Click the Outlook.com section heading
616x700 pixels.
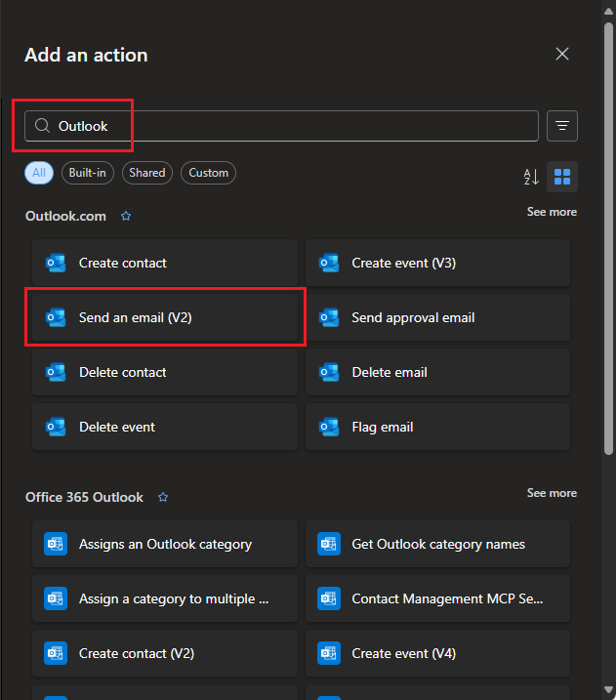(x=65, y=216)
